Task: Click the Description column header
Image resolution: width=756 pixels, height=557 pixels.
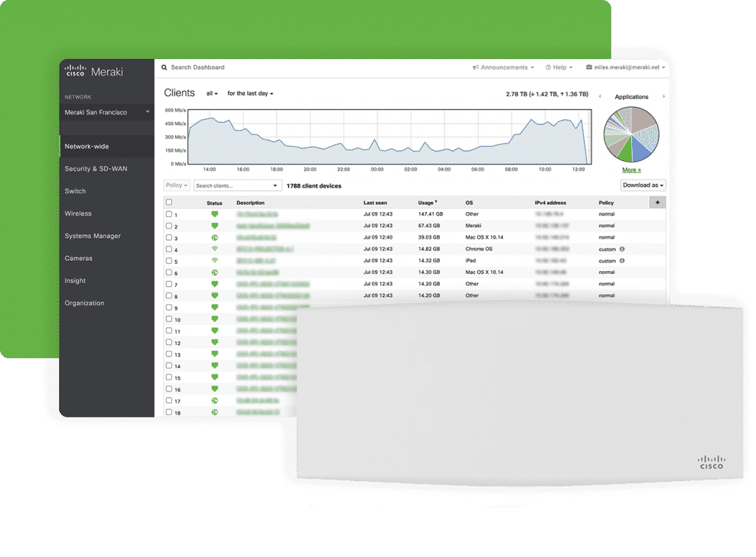Action: pyautogui.click(x=250, y=203)
